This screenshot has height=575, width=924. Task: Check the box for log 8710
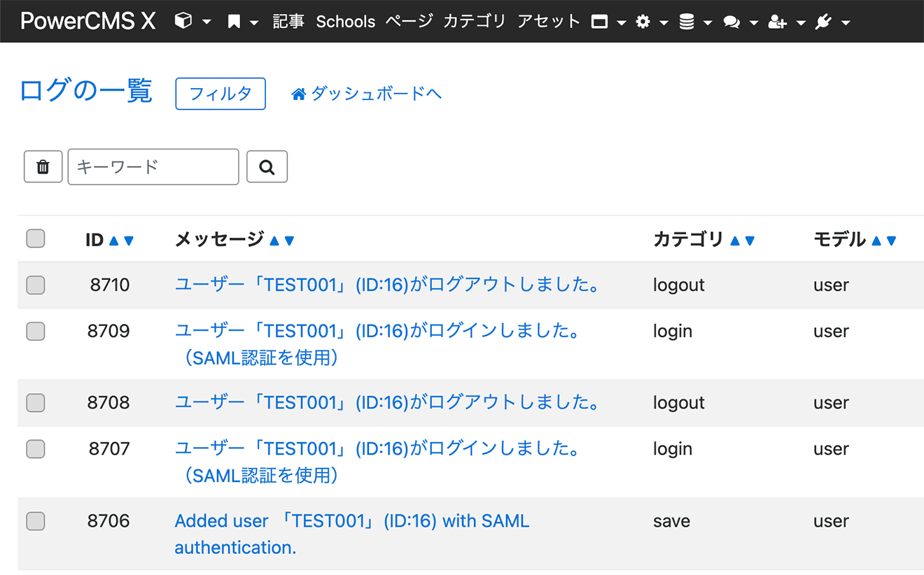coord(36,285)
